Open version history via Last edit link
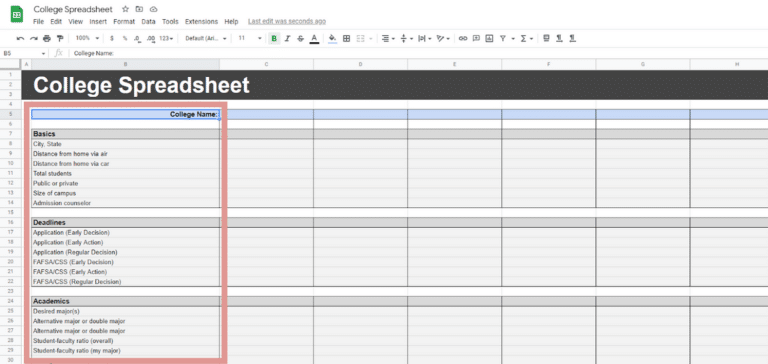 (x=287, y=22)
